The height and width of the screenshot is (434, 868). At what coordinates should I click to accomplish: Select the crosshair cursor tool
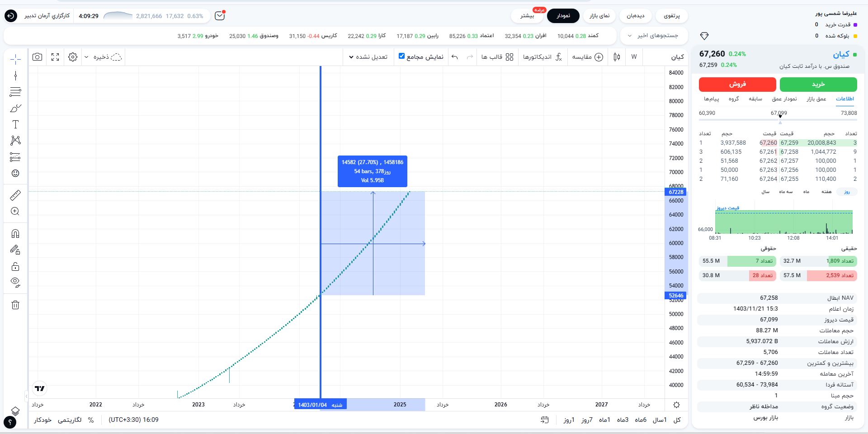(x=15, y=59)
